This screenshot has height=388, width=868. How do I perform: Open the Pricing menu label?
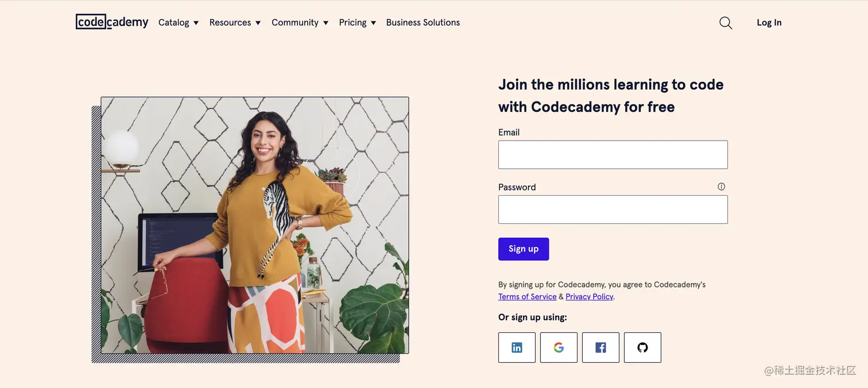click(352, 22)
